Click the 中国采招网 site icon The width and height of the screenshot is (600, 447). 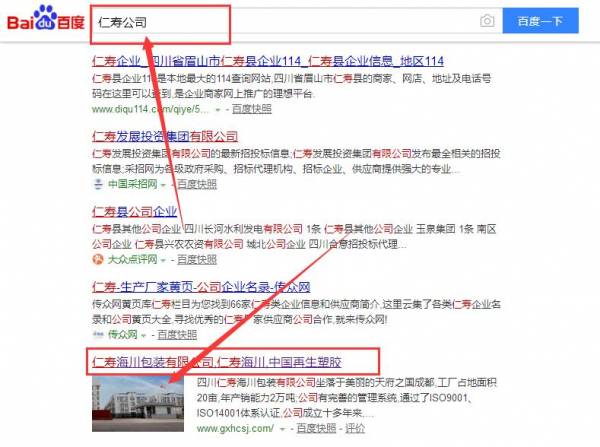pyautogui.click(x=98, y=184)
